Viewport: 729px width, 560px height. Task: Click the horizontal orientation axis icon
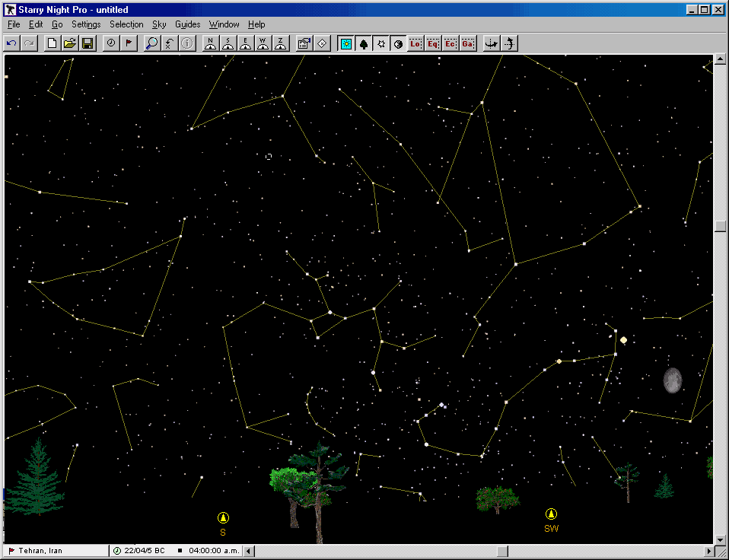click(x=492, y=43)
